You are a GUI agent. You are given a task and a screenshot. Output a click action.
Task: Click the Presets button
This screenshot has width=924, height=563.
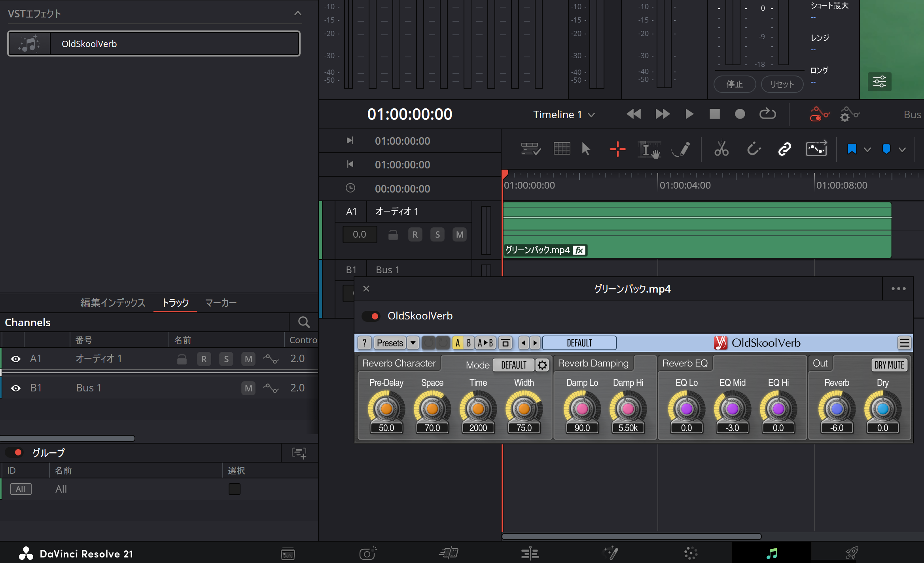pyautogui.click(x=390, y=343)
